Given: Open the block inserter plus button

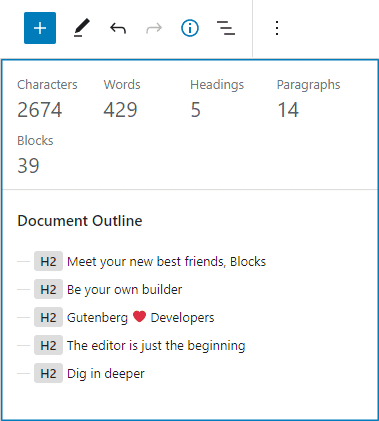Looking at the screenshot, I should pos(40,28).
